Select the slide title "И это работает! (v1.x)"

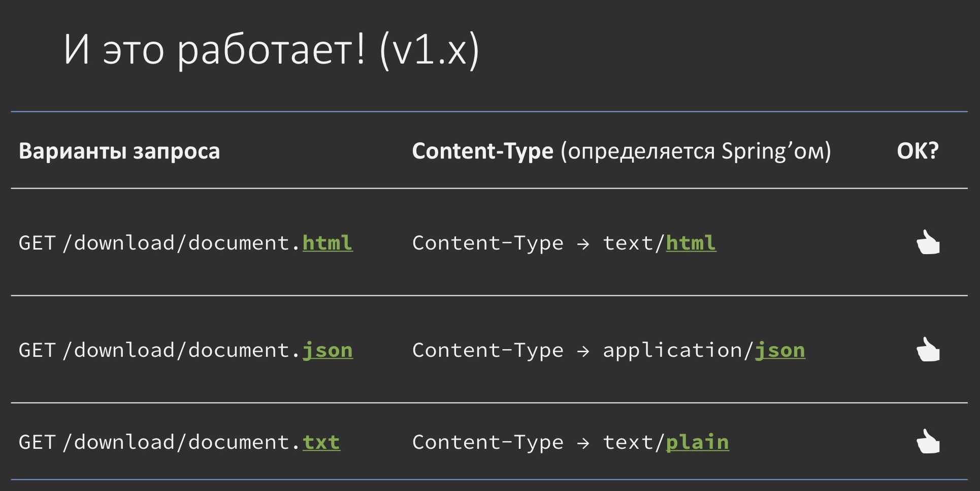[x=271, y=50]
